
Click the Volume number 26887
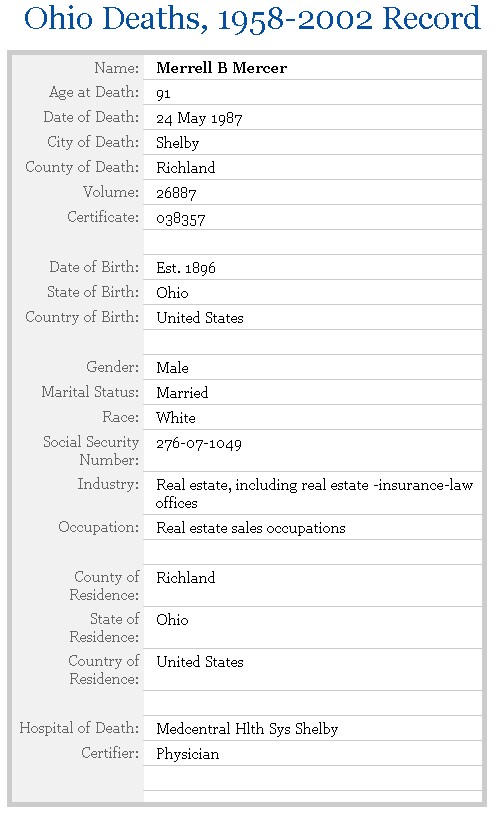pos(176,193)
